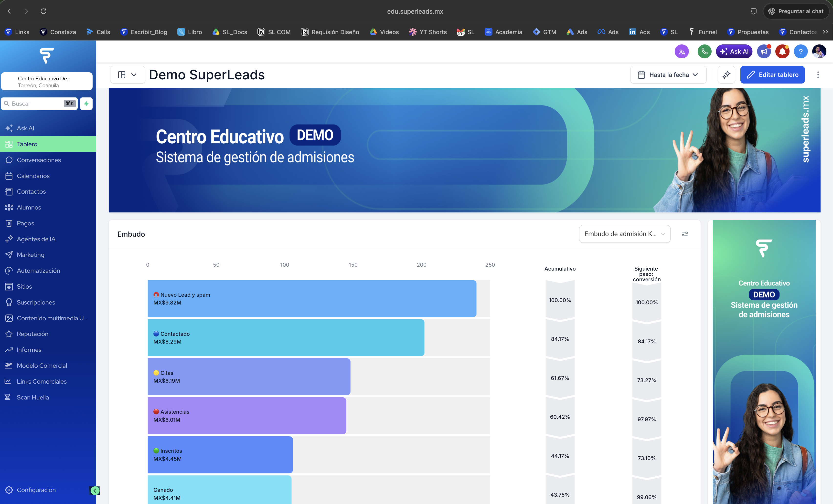Open Pagos in the sidebar
Image resolution: width=833 pixels, height=504 pixels.
point(48,223)
